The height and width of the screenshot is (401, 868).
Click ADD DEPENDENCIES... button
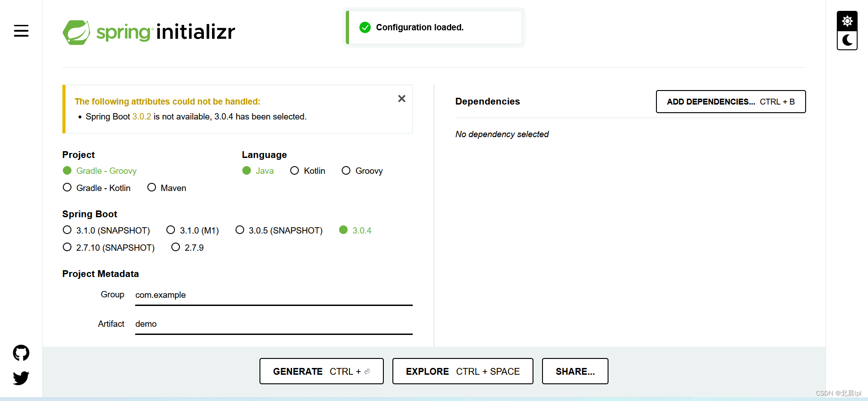(x=731, y=102)
